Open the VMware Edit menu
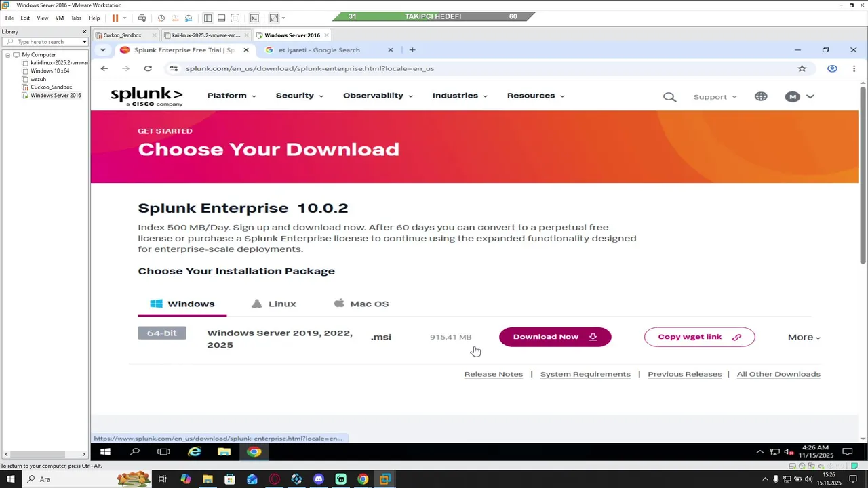The width and height of the screenshot is (868, 488). pos(25,18)
